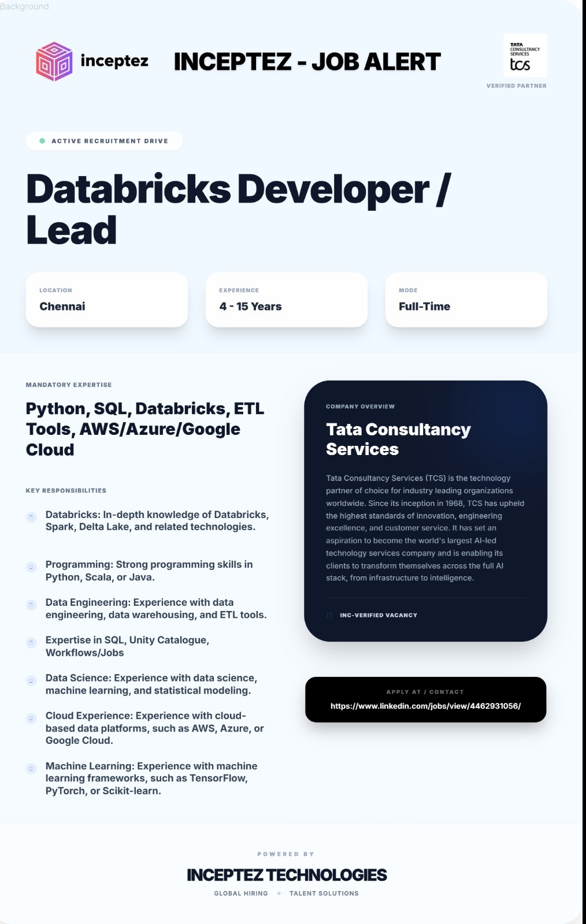Click the bullet icon beside Data Science item
Viewport: 586px width, 924px height.
(x=32, y=681)
